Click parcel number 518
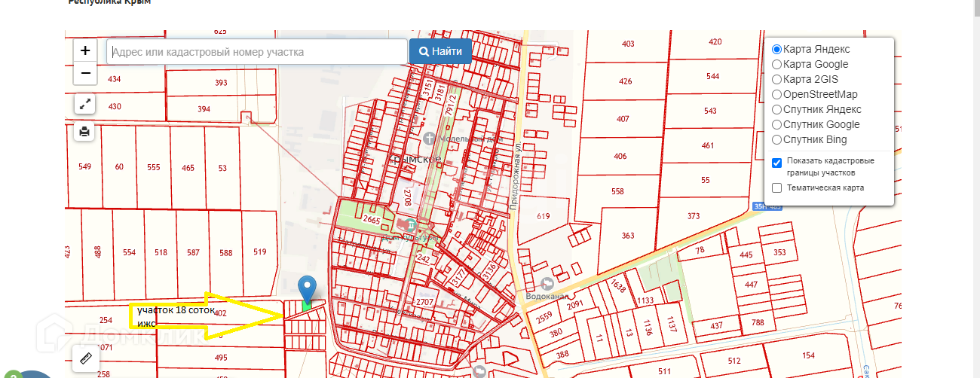 coord(161,252)
